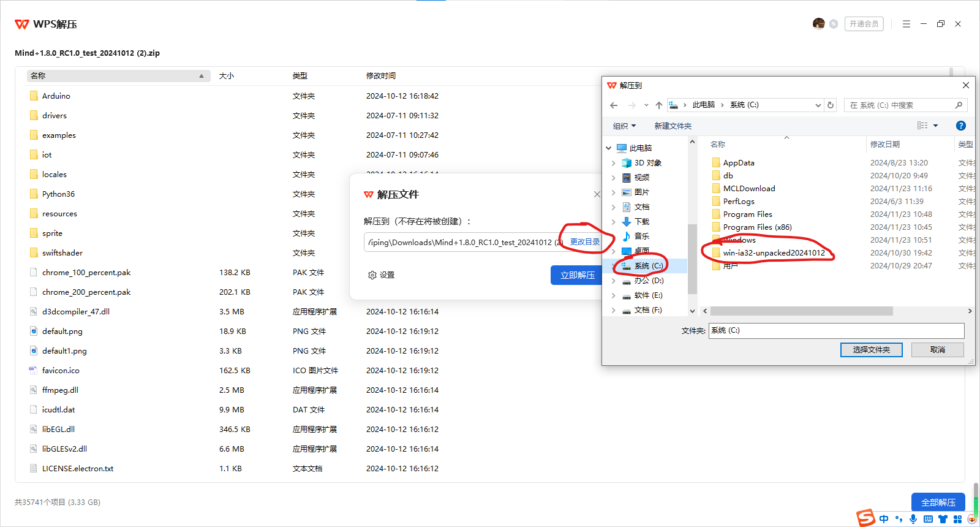Click 此电脑 in the address breadcrumb

point(704,105)
